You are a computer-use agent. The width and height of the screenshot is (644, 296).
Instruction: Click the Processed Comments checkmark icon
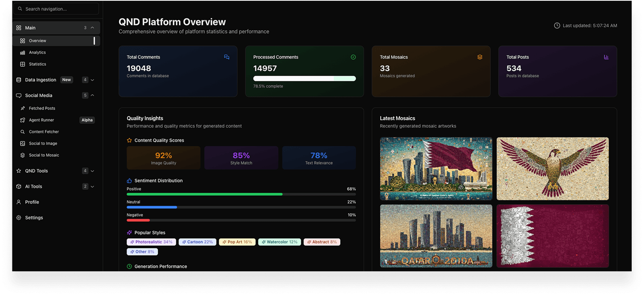pos(353,57)
